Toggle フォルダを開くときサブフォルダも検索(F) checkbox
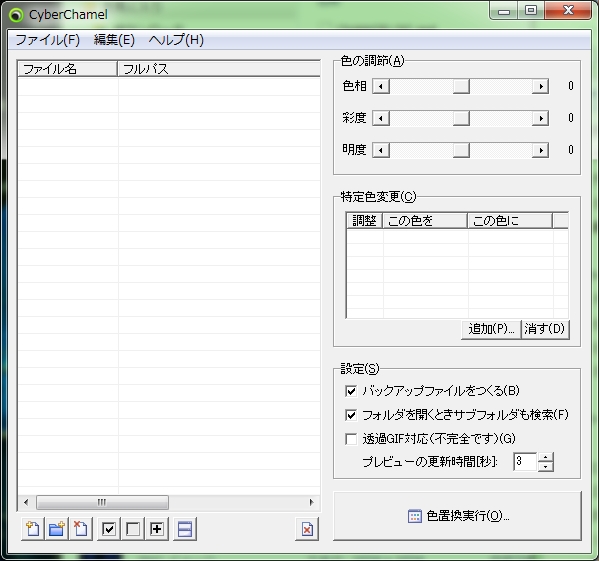The width and height of the screenshot is (599, 561). 351,415
